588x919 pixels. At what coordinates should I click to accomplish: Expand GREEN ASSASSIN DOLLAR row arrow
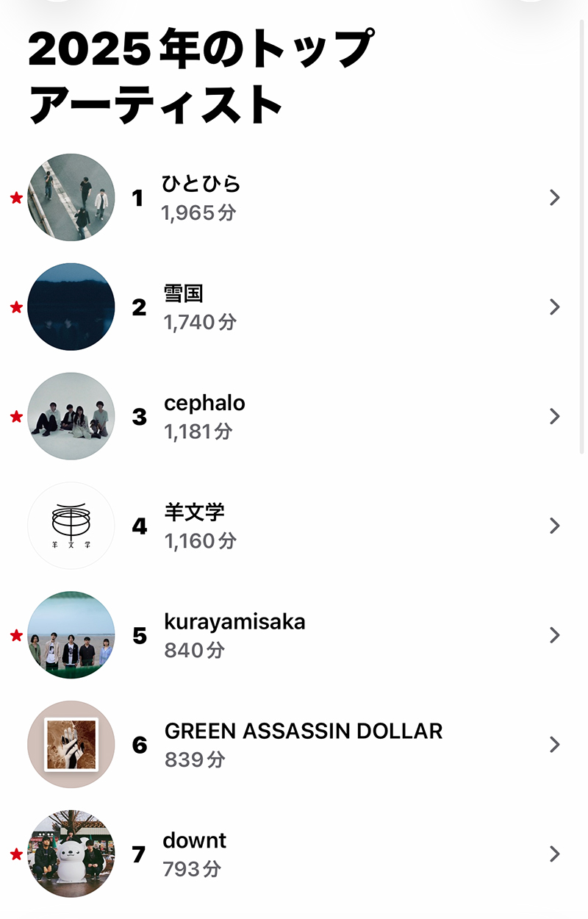click(555, 745)
